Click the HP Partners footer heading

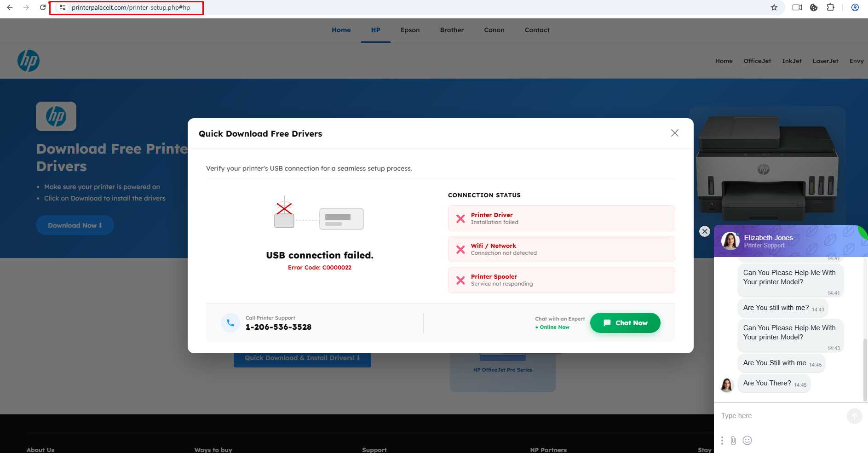tap(548, 450)
